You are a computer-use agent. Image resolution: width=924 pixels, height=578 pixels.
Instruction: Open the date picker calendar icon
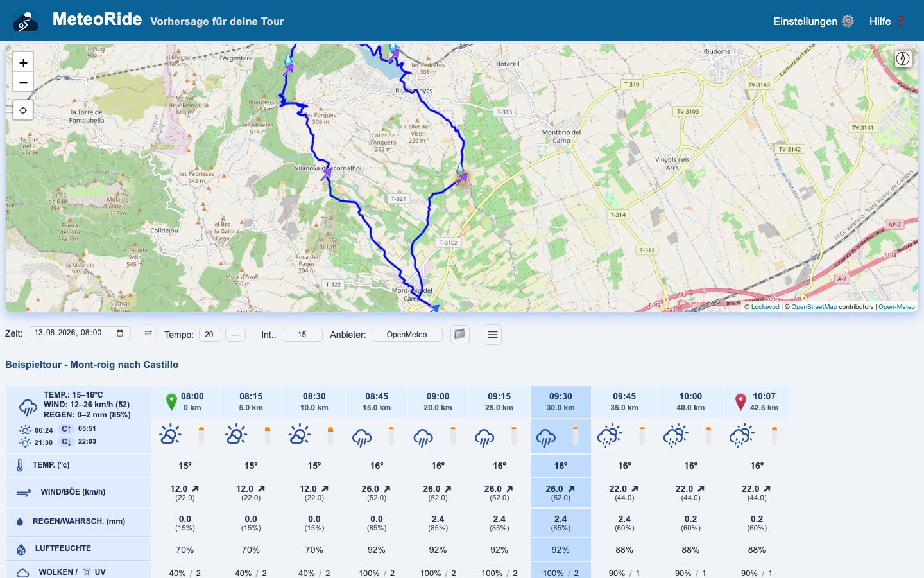120,333
